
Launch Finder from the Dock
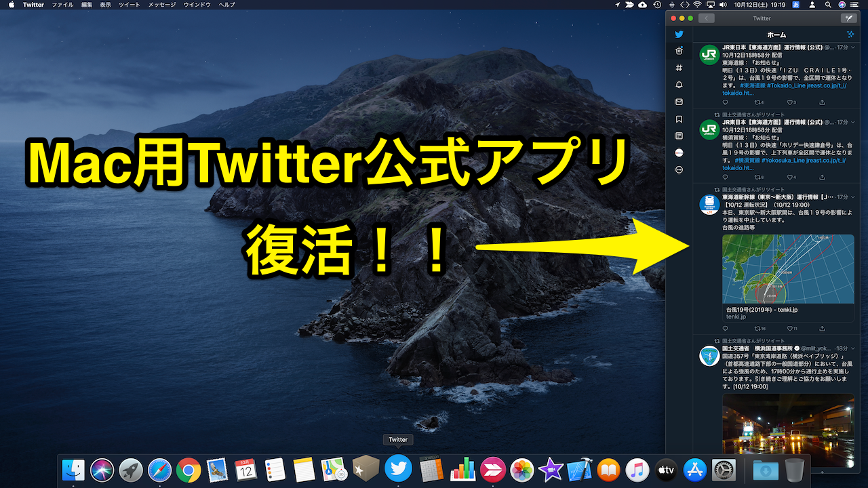(x=73, y=469)
